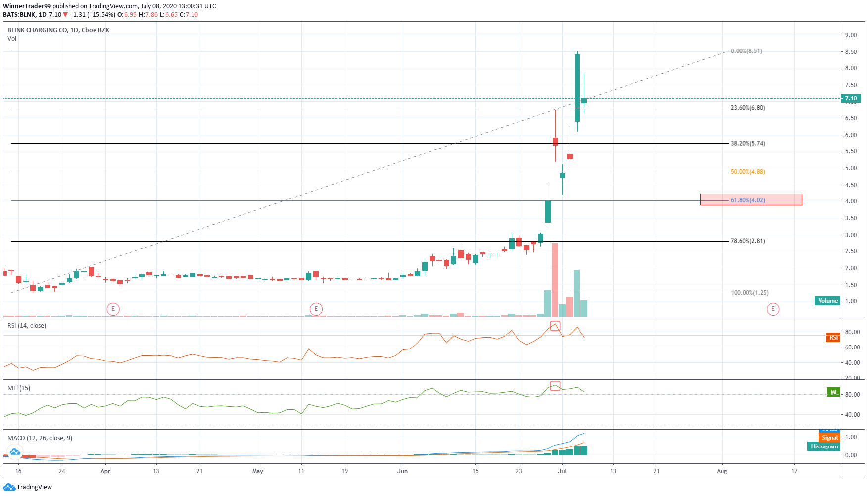Image resolution: width=868 pixels, height=496 pixels.
Task: Select the 38.20%(5.74) Fibonacci label
Action: [748, 143]
